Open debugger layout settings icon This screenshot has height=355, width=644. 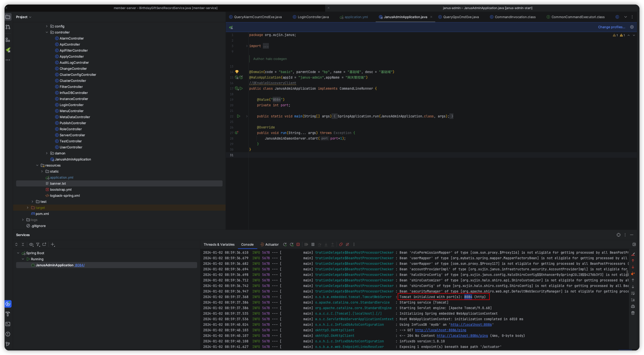pos(634,244)
